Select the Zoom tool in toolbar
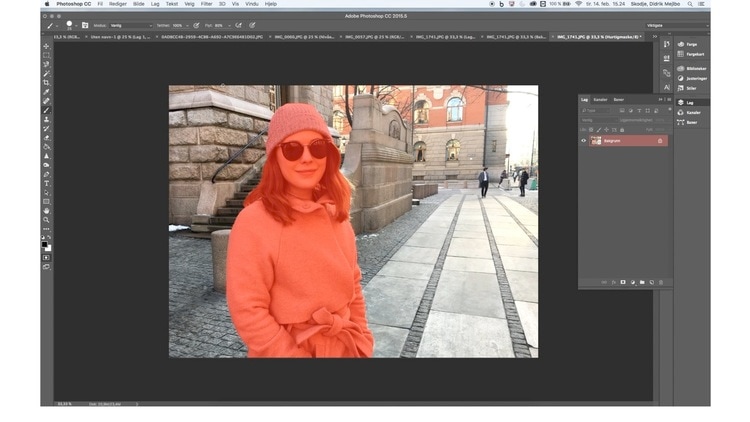Screen dimensions: 750x422 click(x=46, y=220)
